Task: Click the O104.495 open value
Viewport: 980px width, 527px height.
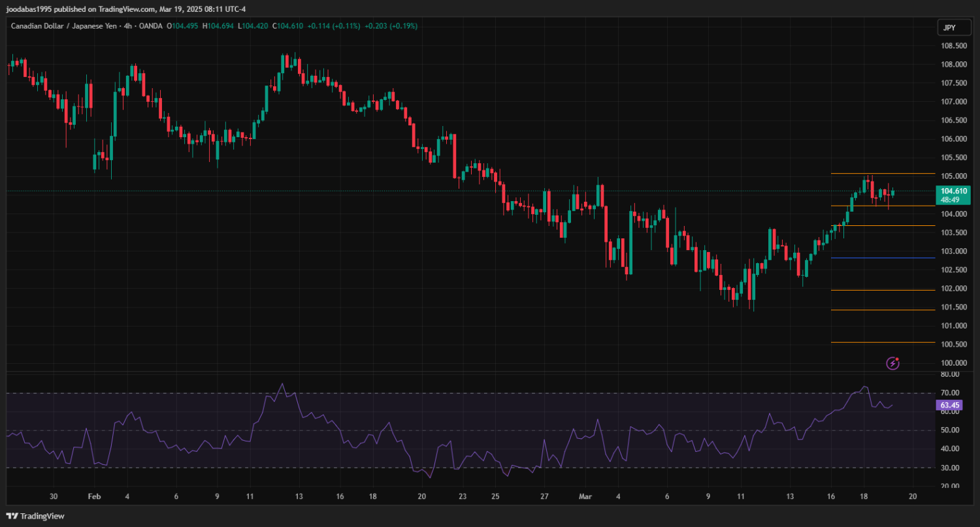Action: [x=183, y=26]
